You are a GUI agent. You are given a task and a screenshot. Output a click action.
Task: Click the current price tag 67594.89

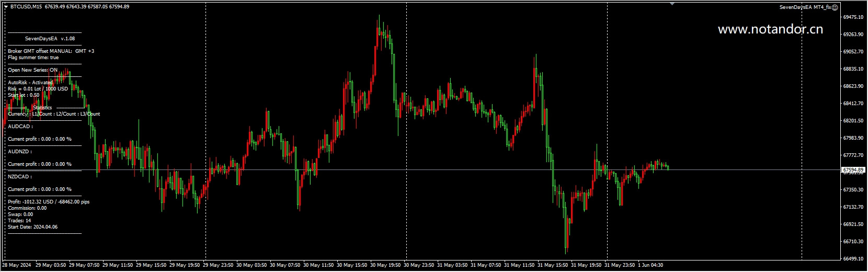[853, 170]
